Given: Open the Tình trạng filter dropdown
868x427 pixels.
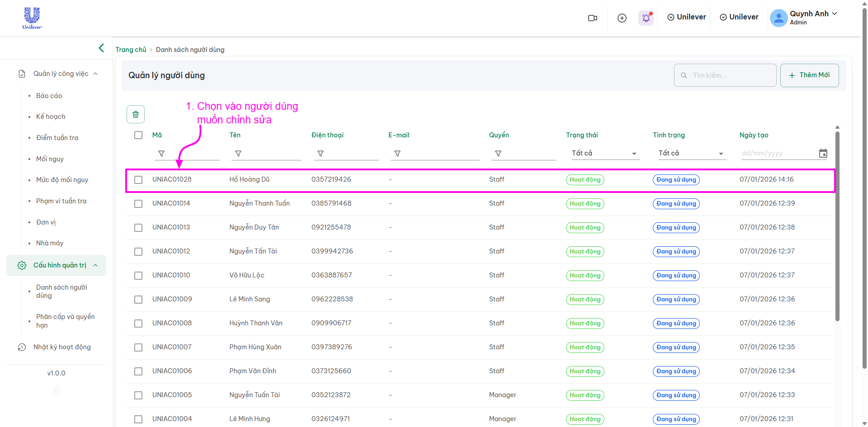Looking at the screenshot, I should pyautogui.click(x=691, y=154).
